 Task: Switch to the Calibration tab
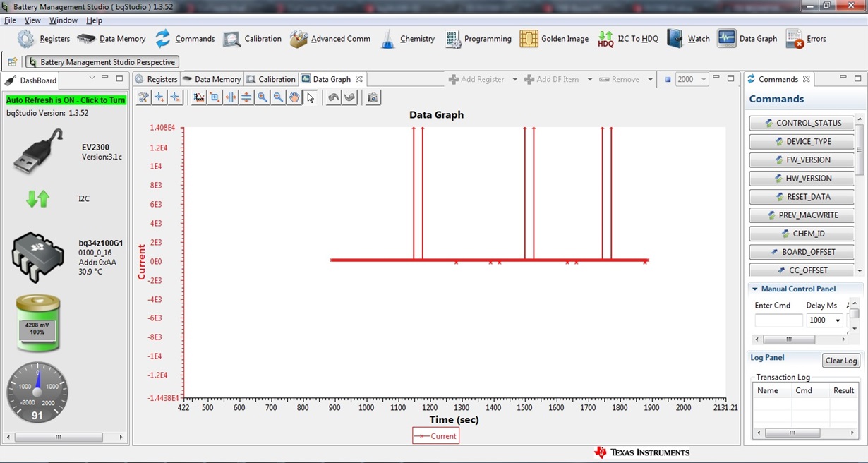tap(271, 79)
